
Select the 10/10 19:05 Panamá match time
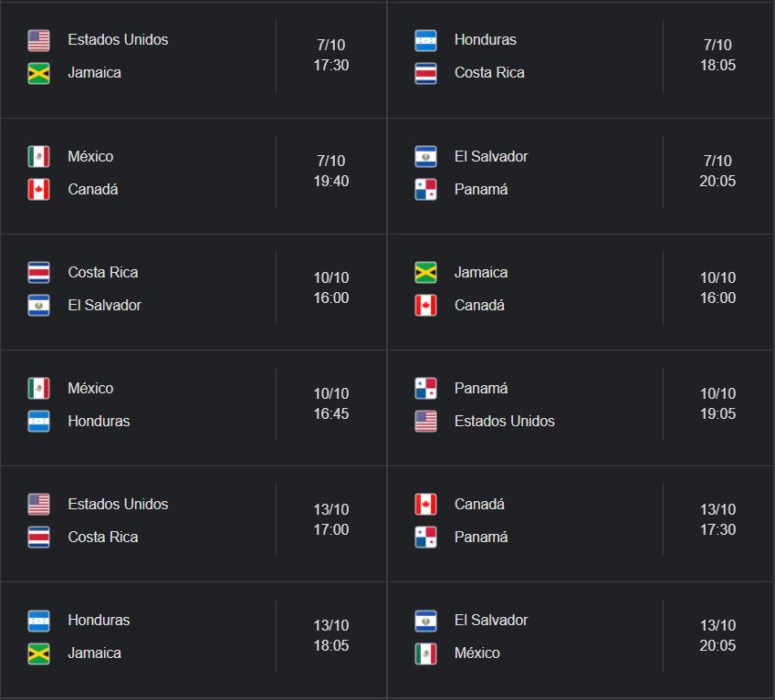pos(717,403)
